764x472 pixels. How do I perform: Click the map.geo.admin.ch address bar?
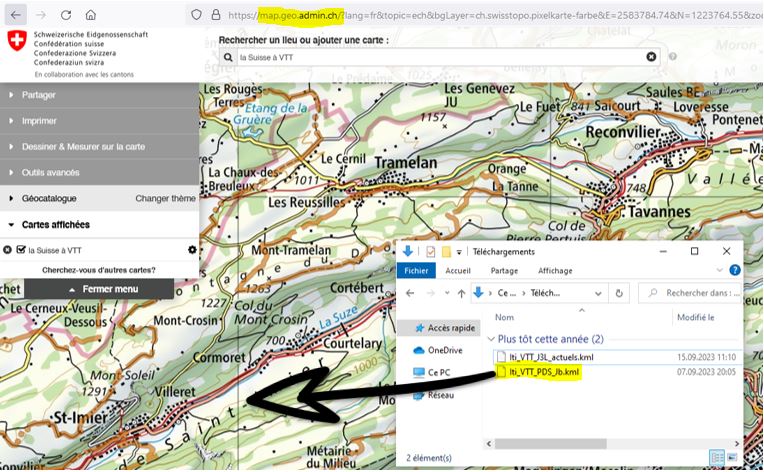point(495,15)
